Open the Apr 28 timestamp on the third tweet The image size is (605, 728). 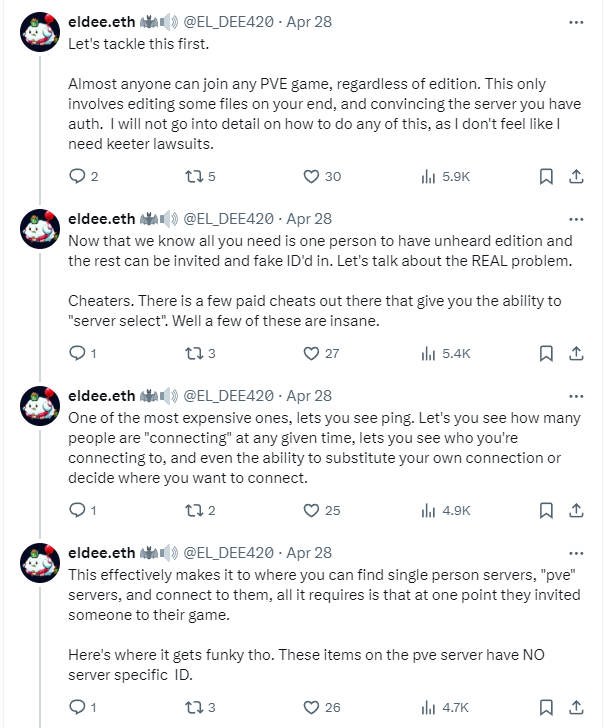309,395
